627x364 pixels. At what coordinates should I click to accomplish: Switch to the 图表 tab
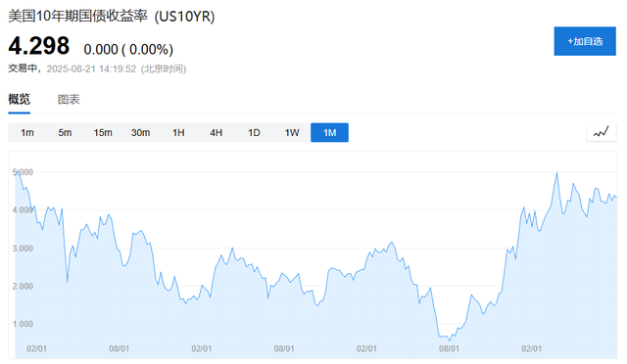pos(69,100)
